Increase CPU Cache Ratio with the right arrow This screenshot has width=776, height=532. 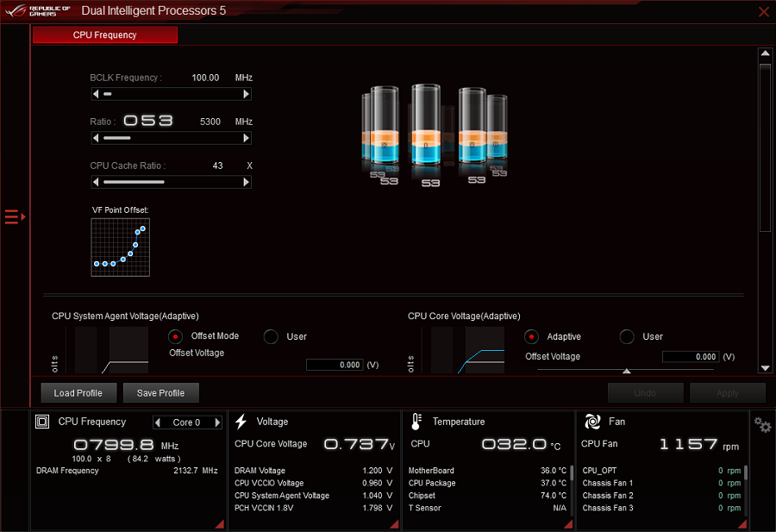coord(246,182)
